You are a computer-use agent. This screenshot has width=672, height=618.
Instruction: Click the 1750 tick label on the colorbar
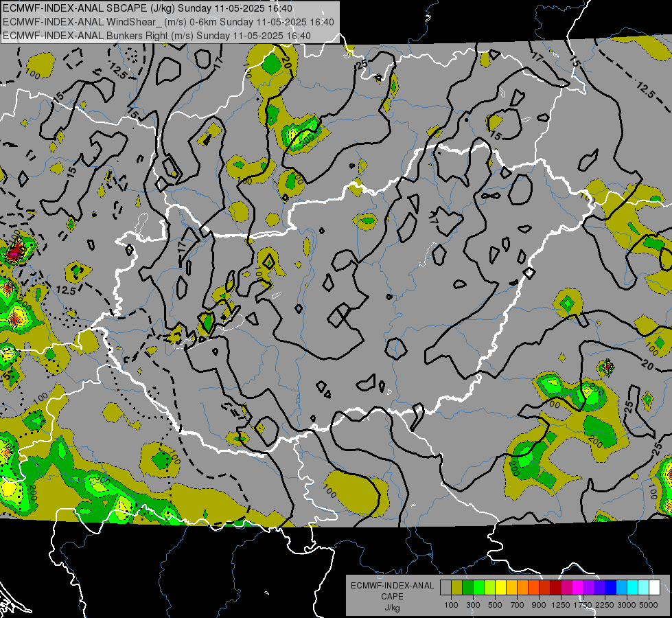pyautogui.click(x=583, y=605)
